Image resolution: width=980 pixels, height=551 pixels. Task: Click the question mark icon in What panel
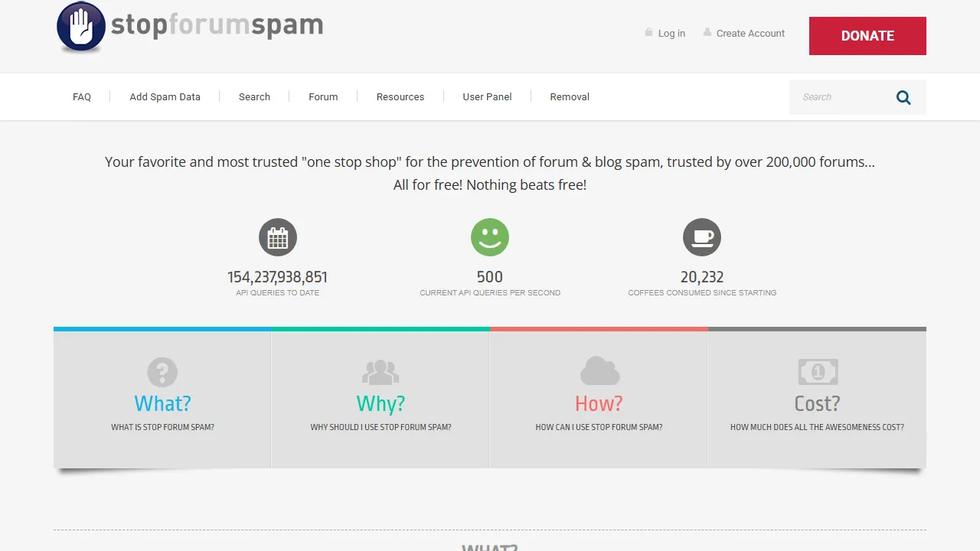tap(162, 373)
